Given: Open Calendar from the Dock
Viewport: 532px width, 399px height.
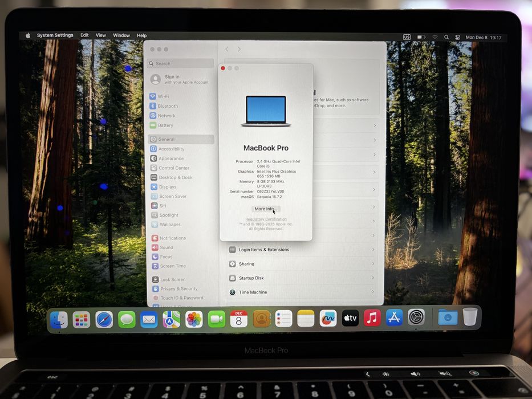Looking at the screenshot, I should click(x=239, y=319).
